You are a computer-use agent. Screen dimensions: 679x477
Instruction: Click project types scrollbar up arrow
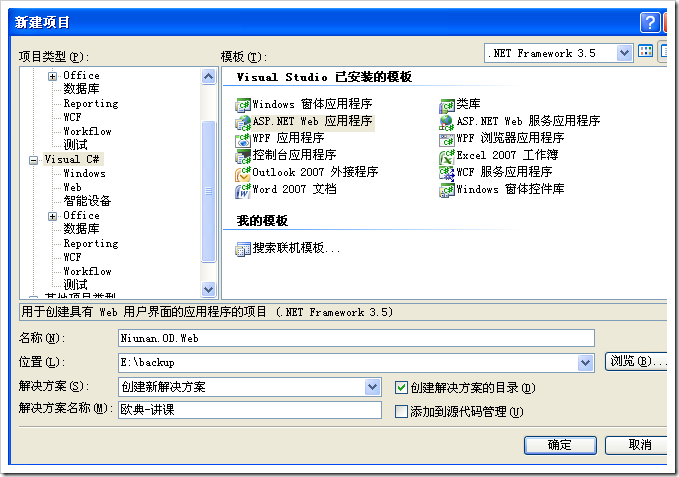[x=209, y=77]
